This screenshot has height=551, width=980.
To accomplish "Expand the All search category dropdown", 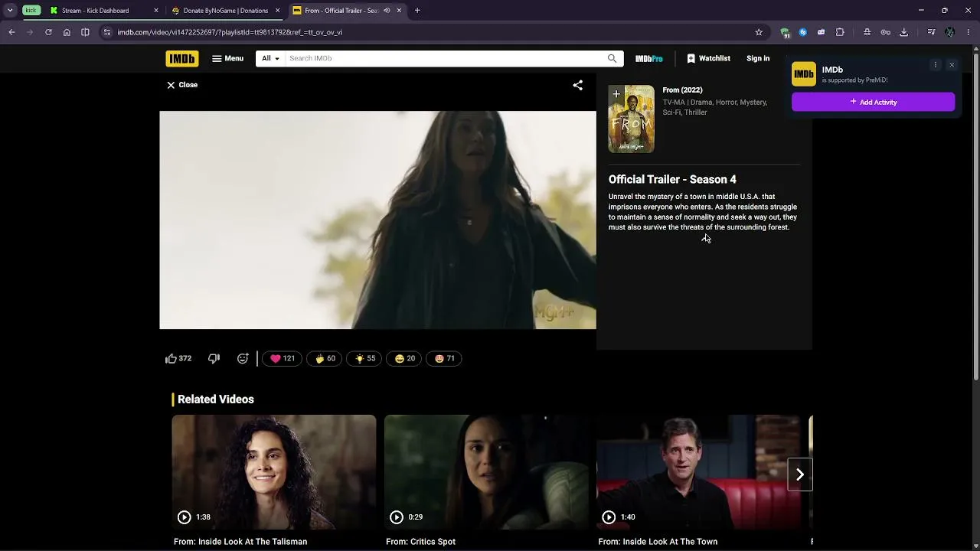I will point(270,58).
